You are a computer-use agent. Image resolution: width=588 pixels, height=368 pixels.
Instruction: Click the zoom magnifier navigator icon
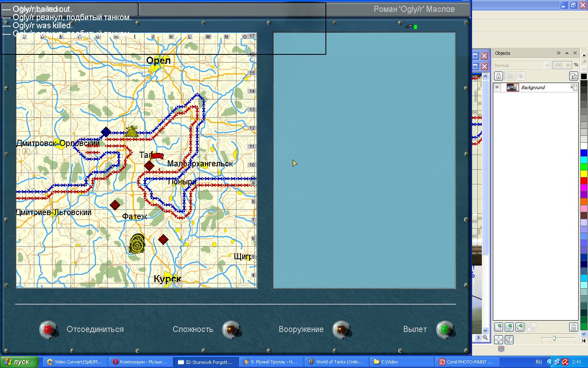[x=485, y=338]
